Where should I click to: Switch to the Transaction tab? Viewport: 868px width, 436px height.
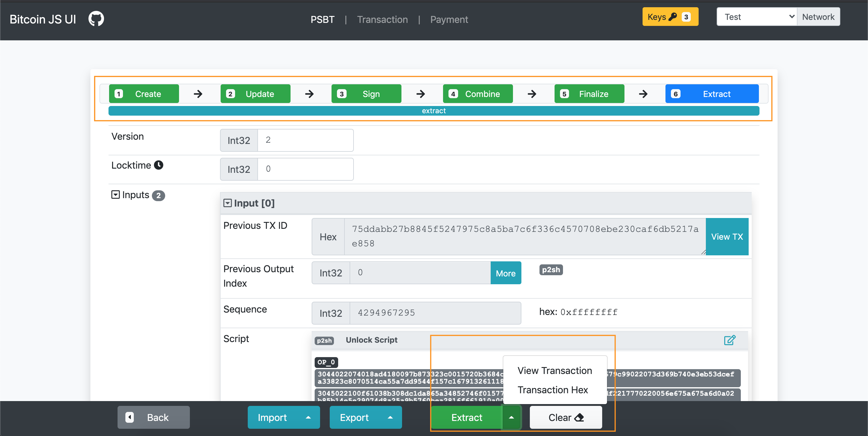click(x=382, y=19)
